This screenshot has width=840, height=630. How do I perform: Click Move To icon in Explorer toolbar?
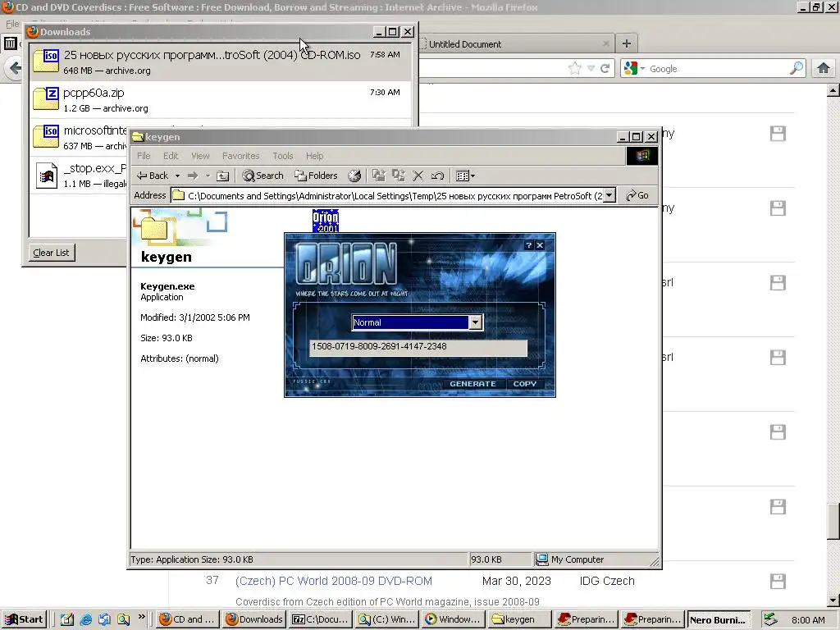pos(379,176)
